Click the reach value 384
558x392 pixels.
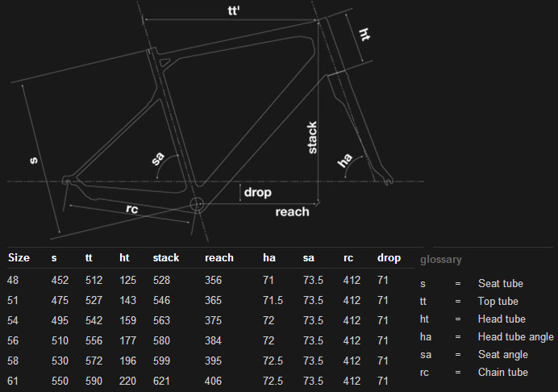[214, 340]
